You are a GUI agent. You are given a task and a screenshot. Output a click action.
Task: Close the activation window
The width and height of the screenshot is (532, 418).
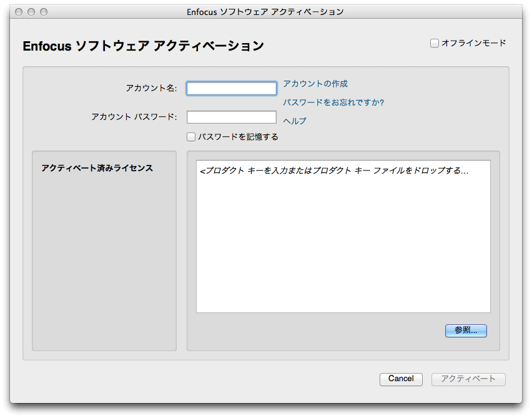pos(19,12)
